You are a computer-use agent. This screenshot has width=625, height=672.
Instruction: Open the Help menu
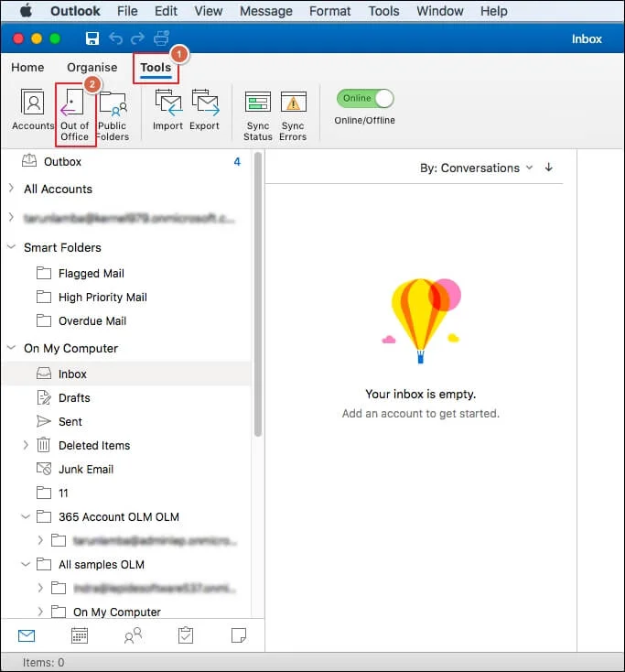point(494,11)
